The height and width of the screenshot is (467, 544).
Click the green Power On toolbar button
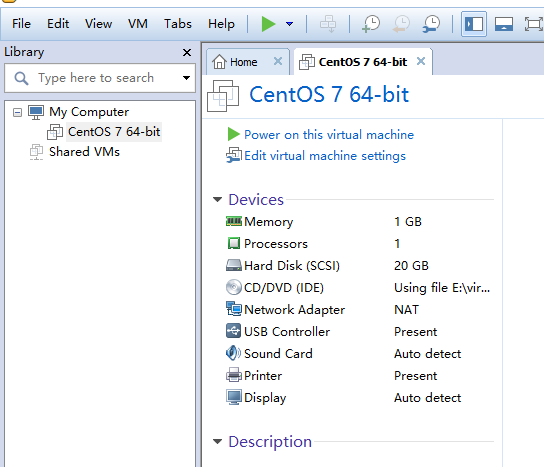point(268,24)
